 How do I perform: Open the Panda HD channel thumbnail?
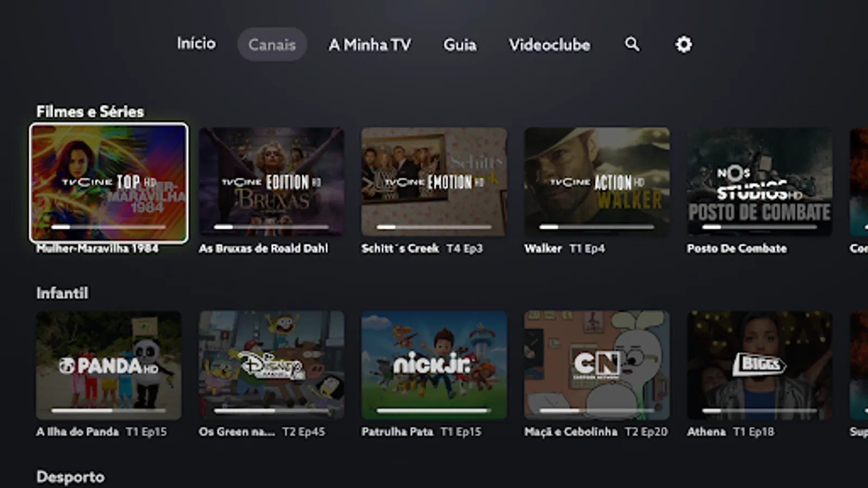point(108,365)
